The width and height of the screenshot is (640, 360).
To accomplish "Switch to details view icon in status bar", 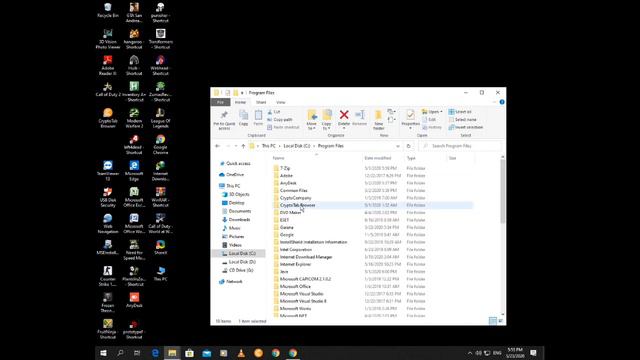I will [x=493, y=321].
